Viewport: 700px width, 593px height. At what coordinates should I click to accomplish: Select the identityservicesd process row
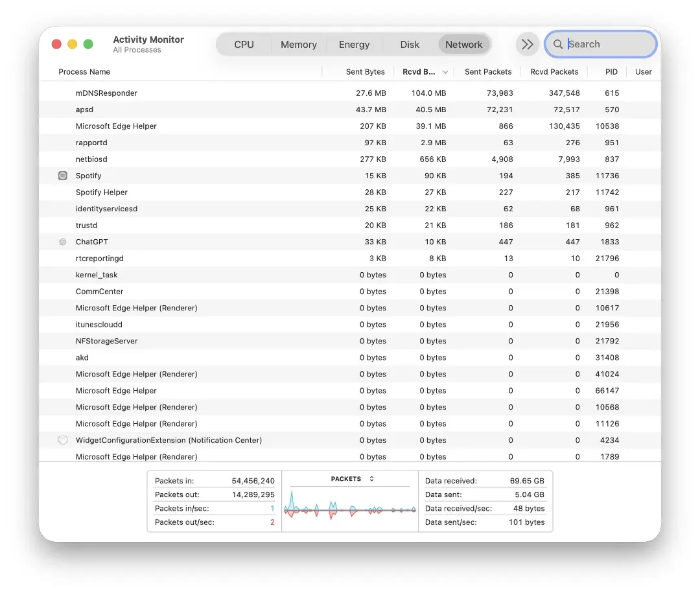(350, 209)
